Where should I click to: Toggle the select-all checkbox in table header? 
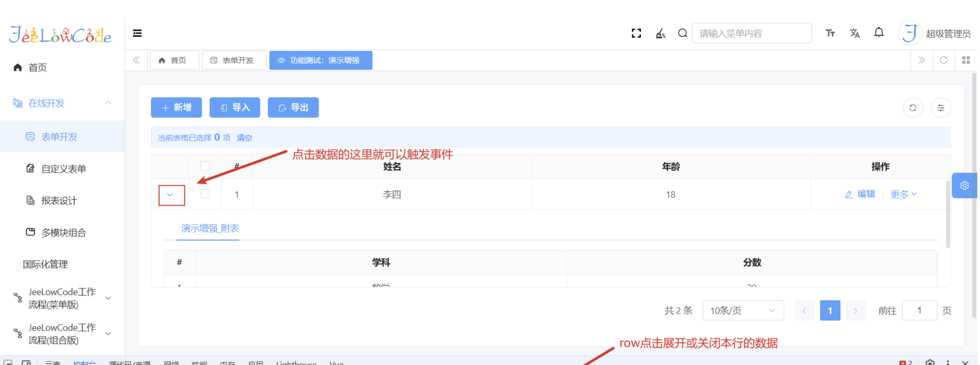pyautogui.click(x=205, y=166)
